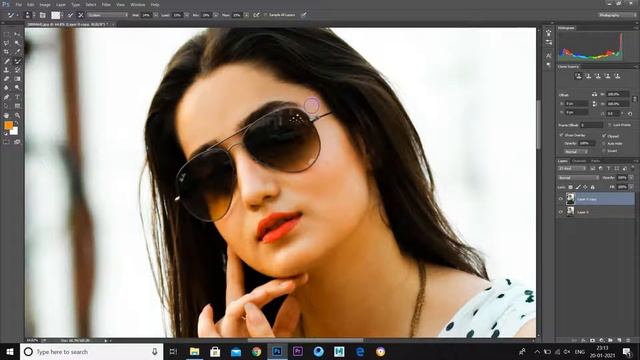This screenshot has width=640, height=360.
Task: Select the Blur tool
Action: [7, 88]
